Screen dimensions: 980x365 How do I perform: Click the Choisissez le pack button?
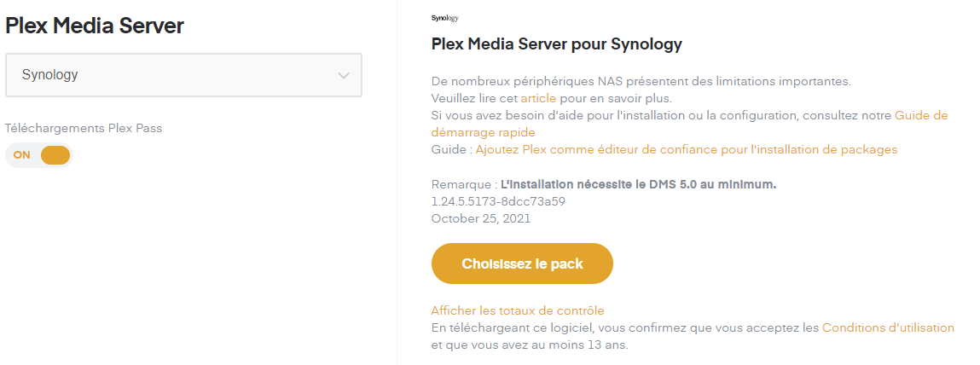[522, 264]
